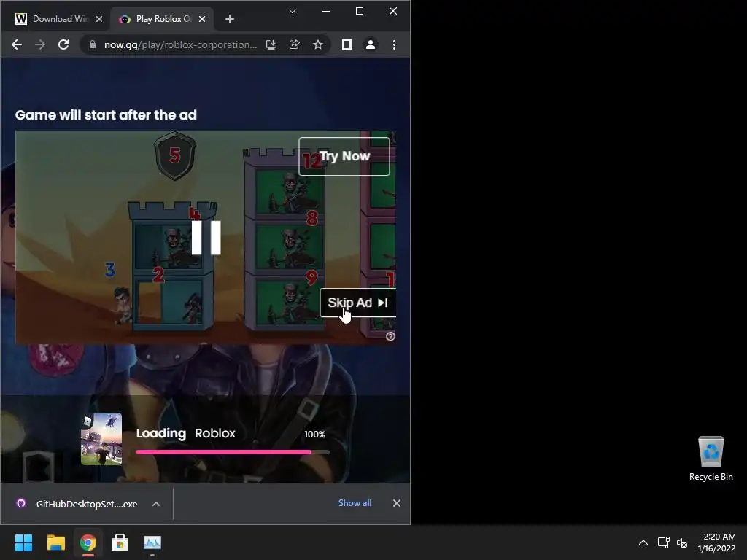Pause the ad video
Screen dimensions: 747x560
click(x=206, y=237)
